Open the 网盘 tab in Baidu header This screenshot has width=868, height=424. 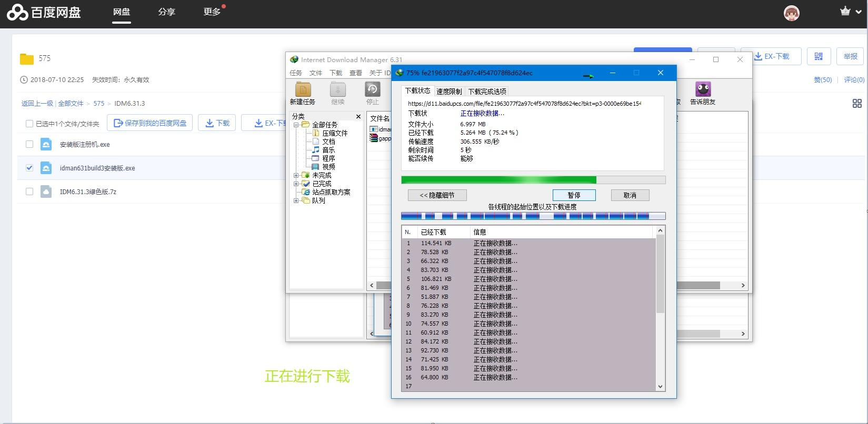pyautogui.click(x=122, y=12)
